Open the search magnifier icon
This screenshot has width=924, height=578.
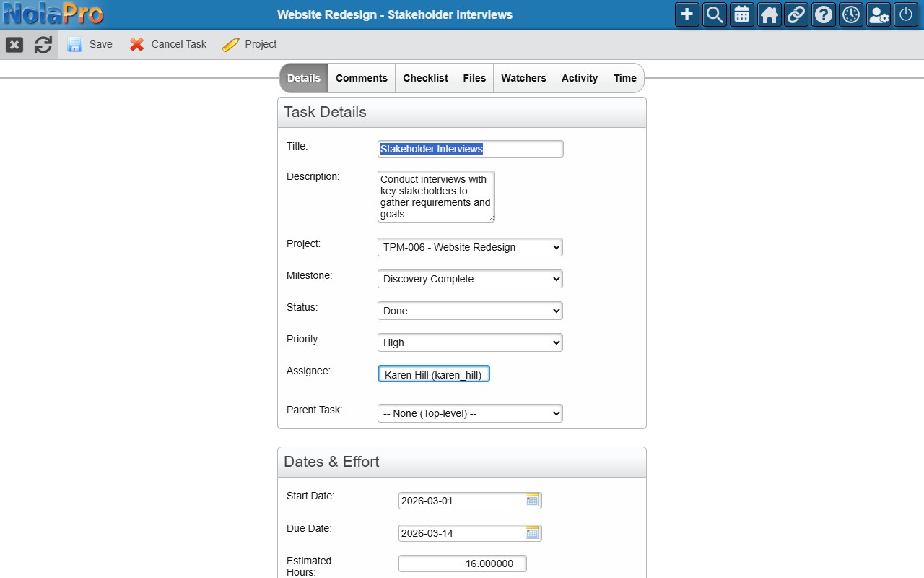(715, 14)
